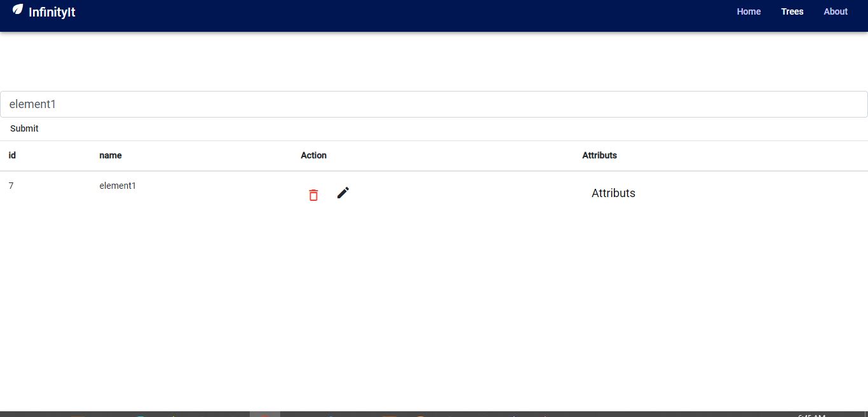Viewport: 868px width, 417px height.
Task: Visit the About page
Action: tap(835, 11)
